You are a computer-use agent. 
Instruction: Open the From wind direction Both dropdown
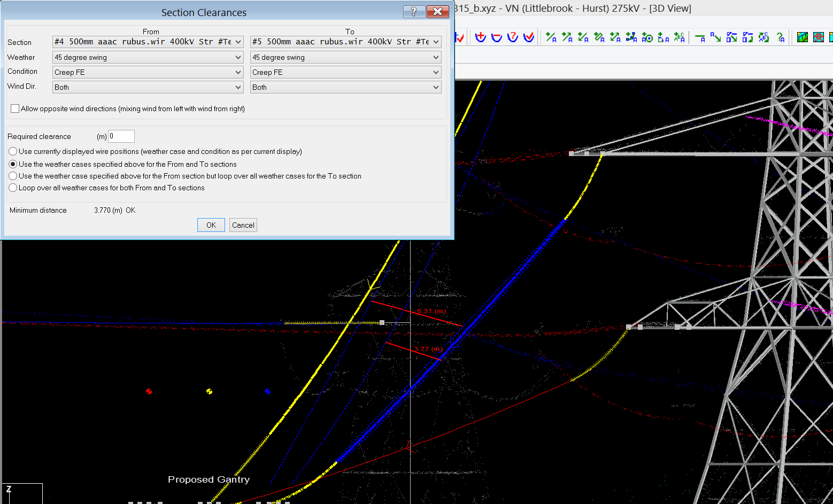tap(148, 87)
